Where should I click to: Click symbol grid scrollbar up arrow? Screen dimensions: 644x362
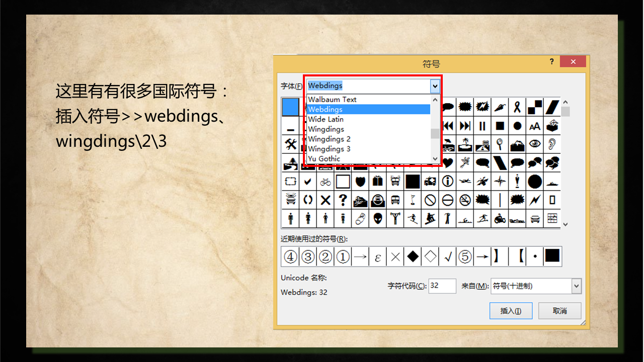coord(566,102)
